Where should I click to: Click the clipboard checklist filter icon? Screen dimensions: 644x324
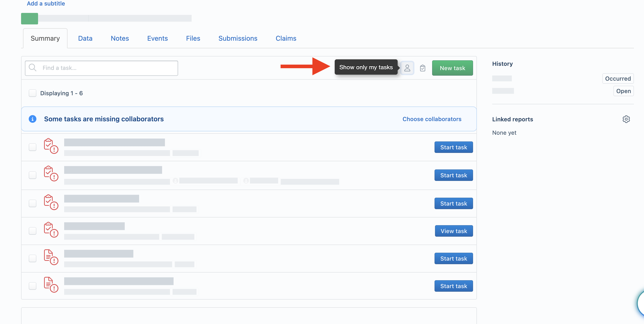pyautogui.click(x=423, y=68)
